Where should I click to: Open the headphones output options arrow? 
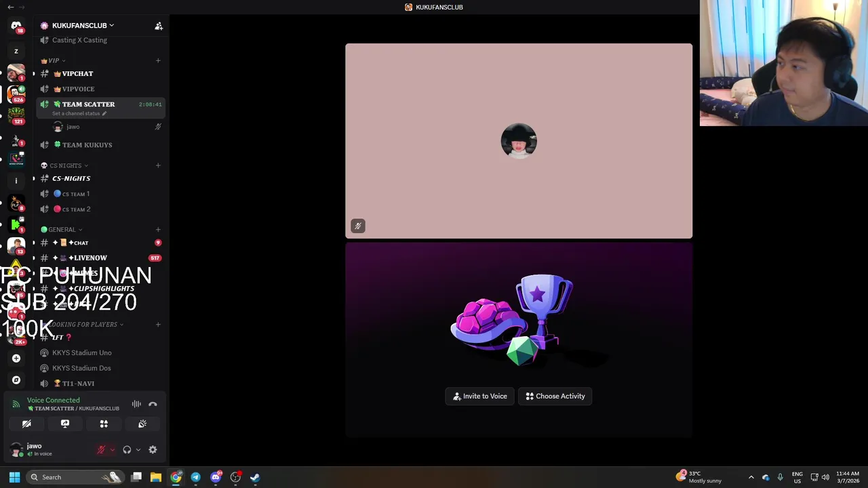(x=138, y=449)
